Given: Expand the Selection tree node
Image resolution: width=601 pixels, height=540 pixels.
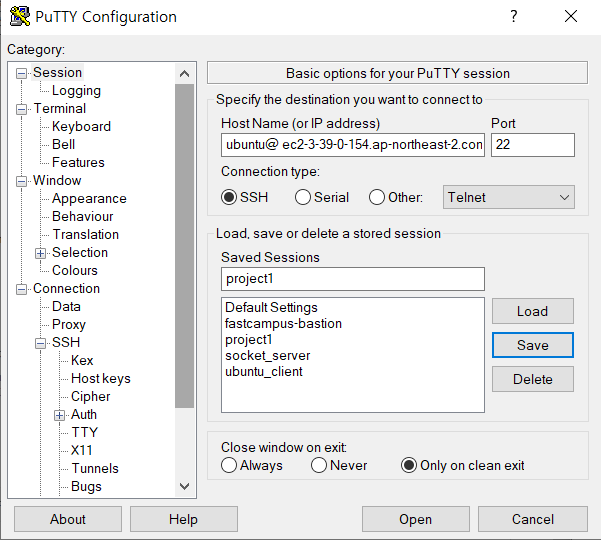Looking at the screenshot, I should click(x=40, y=253).
